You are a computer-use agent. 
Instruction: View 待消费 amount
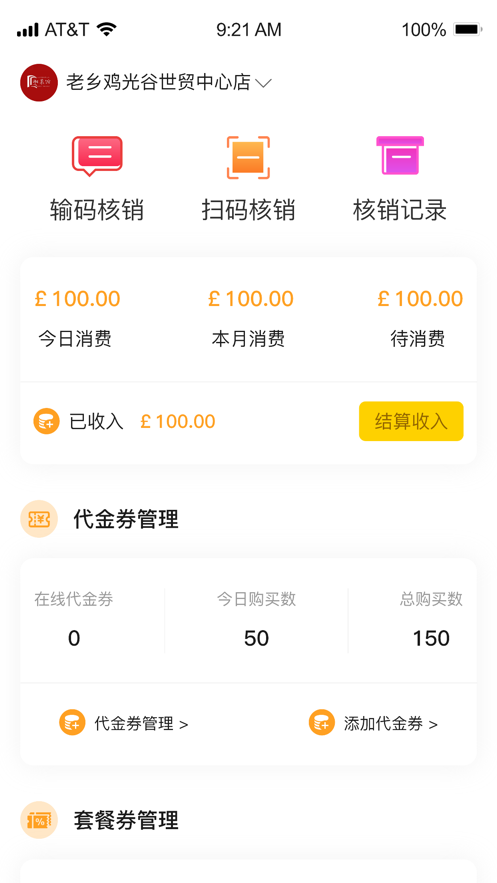tap(420, 298)
